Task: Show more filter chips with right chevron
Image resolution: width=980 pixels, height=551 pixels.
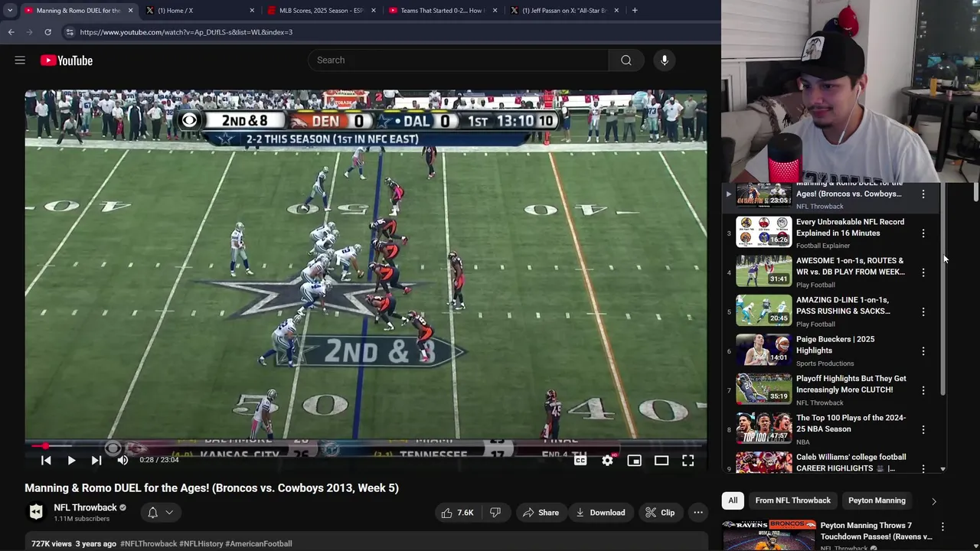Action: coord(933,501)
